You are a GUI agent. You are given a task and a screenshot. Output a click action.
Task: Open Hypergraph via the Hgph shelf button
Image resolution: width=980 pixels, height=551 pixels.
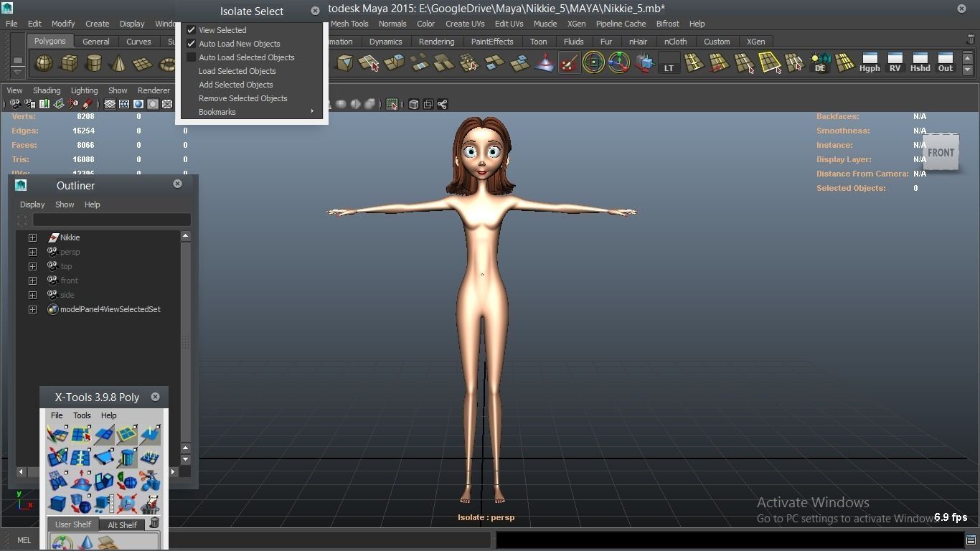[x=870, y=63]
